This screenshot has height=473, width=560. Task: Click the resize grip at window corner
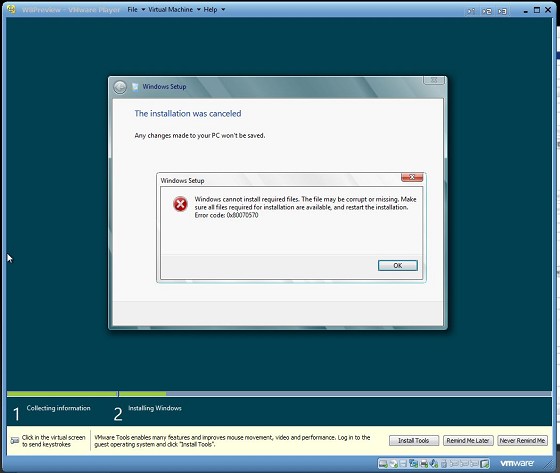548,464
